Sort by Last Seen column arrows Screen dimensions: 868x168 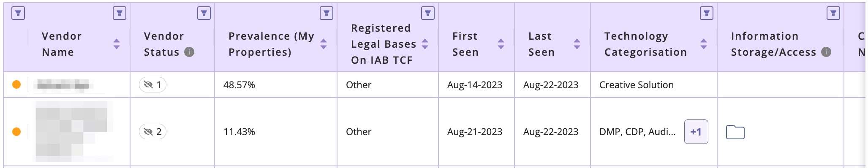(x=577, y=44)
